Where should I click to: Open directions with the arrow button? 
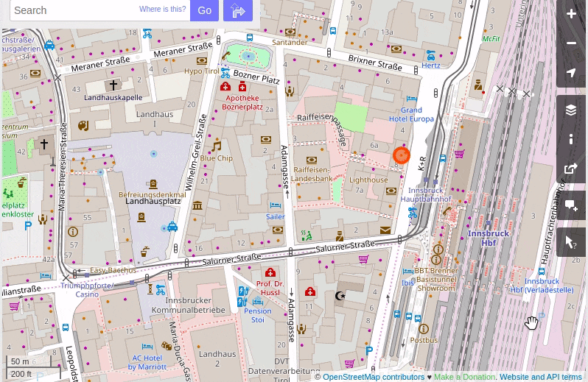tap(238, 10)
